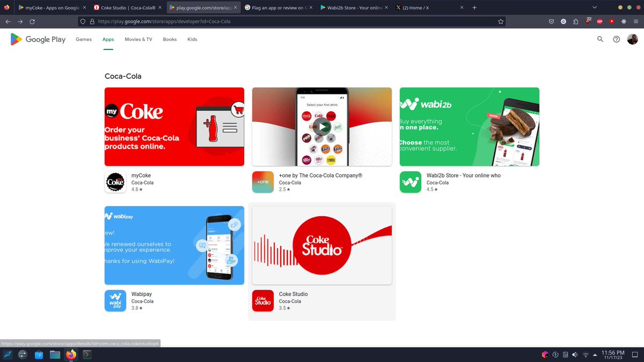Click the Firefox taskbar icon
The height and width of the screenshot is (362, 644).
(71, 354)
